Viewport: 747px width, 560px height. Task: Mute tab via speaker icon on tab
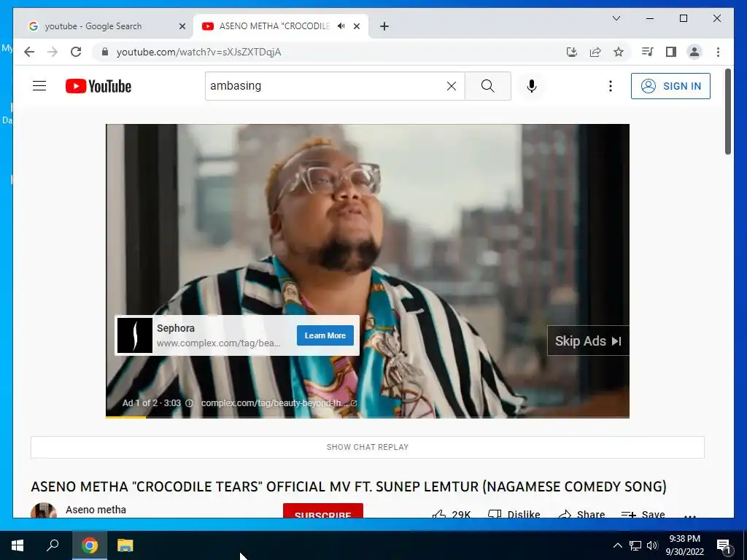(341, 26)
